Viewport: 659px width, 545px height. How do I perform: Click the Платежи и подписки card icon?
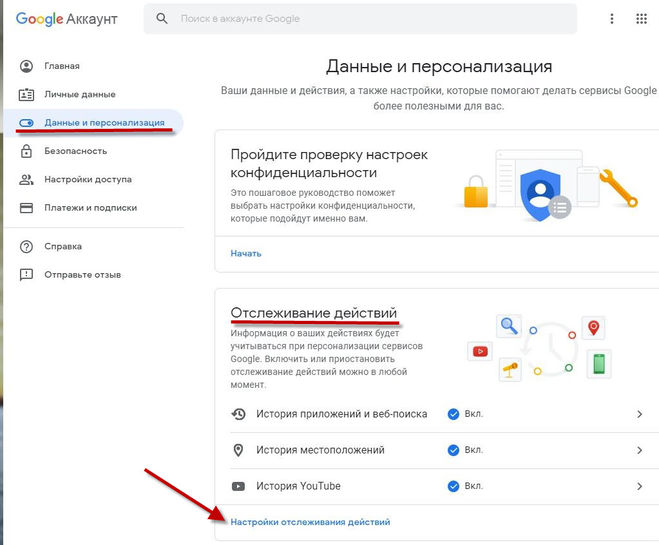[x=26, y=208]
